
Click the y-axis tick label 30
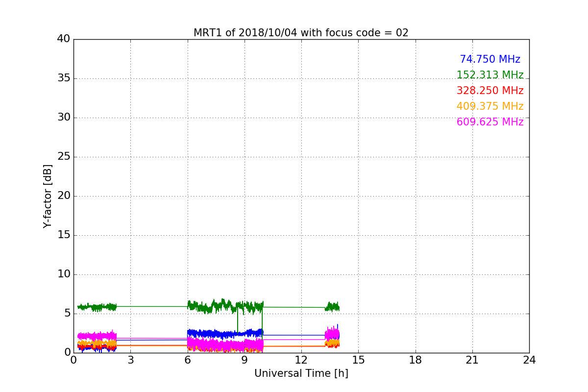(64, 118)
